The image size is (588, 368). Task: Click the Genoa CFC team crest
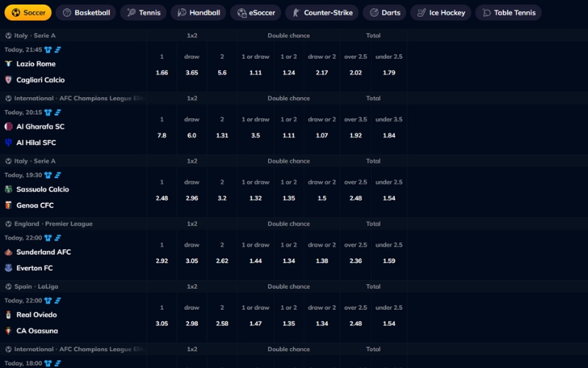point(8,205)
